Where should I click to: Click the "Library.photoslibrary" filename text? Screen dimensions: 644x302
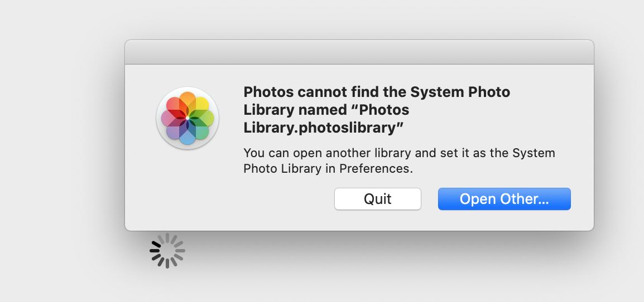pyautogui.click(x=324, y=128)
